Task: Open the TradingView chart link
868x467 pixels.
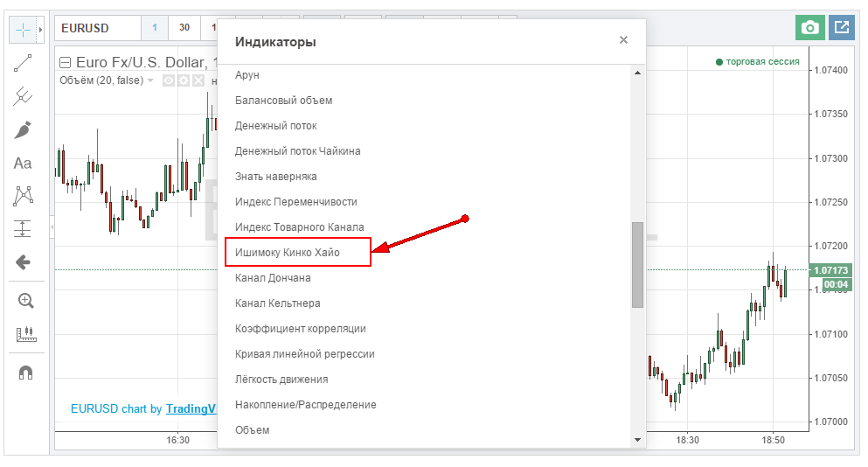Action: (x=191, y=408)
